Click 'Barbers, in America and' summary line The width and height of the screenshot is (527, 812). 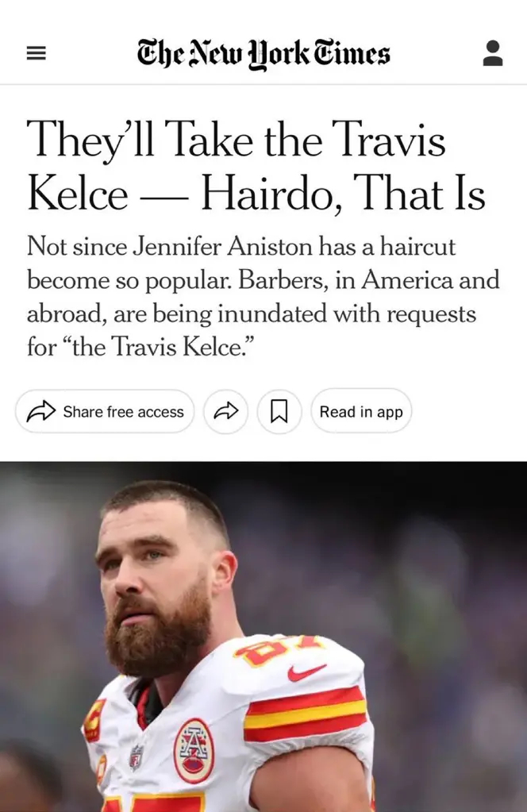pos(368,280)
